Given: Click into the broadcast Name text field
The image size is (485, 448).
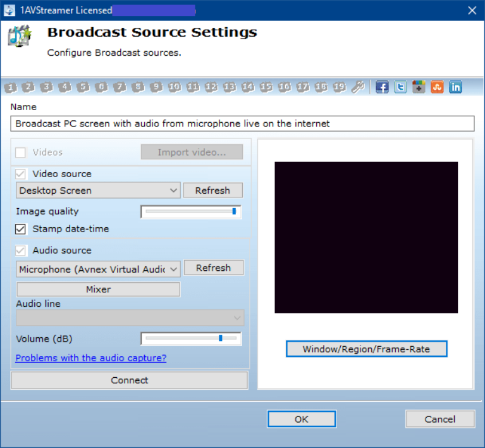Looking at the screenshot, I should [x=242, y=123].
